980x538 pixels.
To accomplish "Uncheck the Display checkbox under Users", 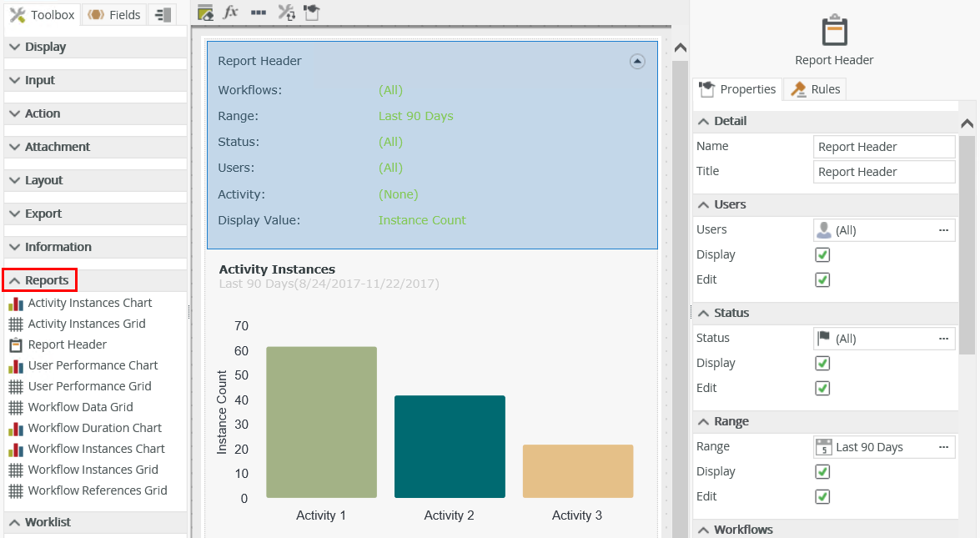I will pyautogui.click(x=822, y=255).
